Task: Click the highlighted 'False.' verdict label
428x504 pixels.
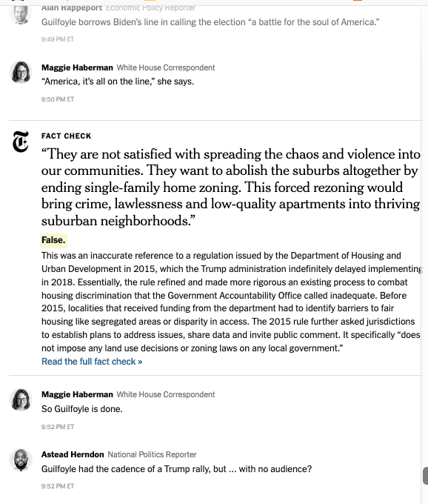Action: tap(53, 240)
